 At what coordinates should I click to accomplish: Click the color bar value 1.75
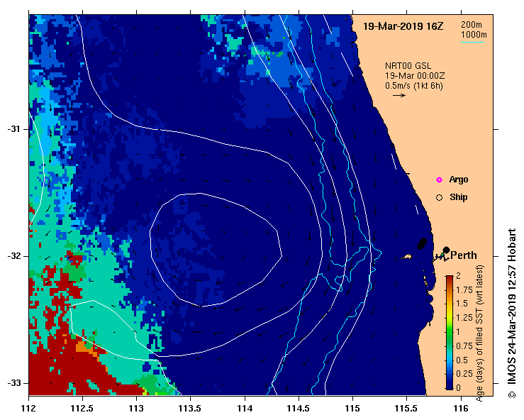point(464,290)
